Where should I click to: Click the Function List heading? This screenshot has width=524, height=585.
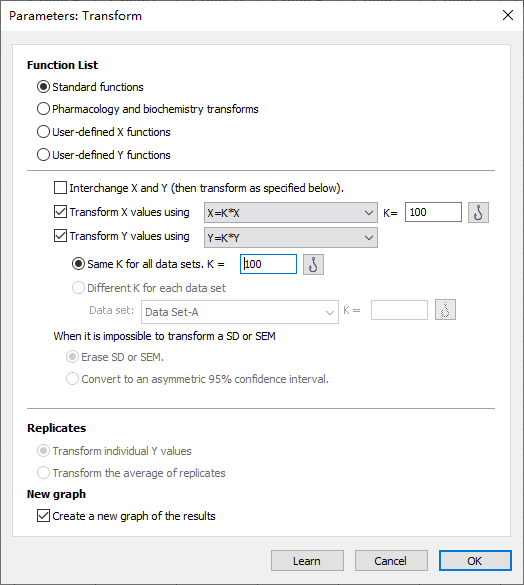point(62,65)
